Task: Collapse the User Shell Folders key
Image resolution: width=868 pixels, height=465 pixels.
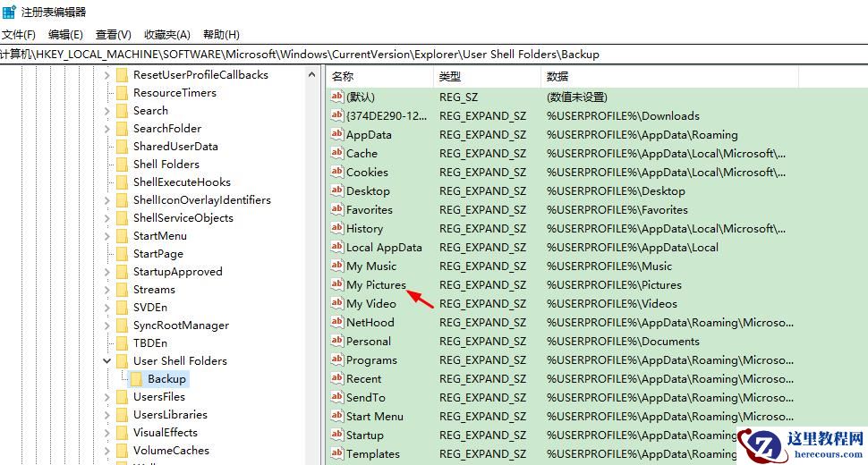Action: pos(106,361)
